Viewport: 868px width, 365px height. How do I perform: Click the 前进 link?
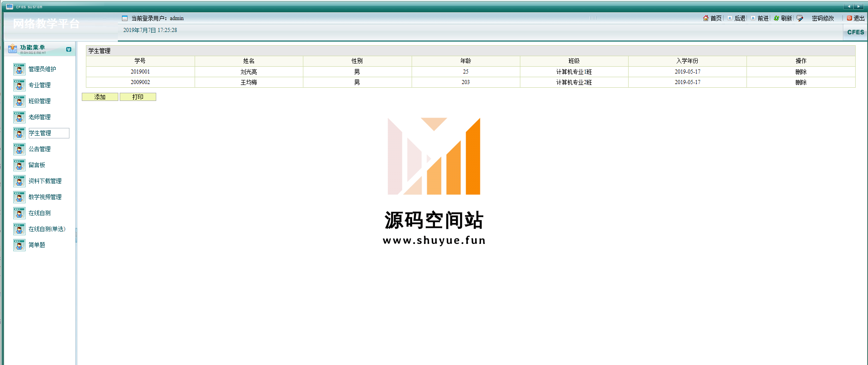pyautogui.click(x=763, y=18)
